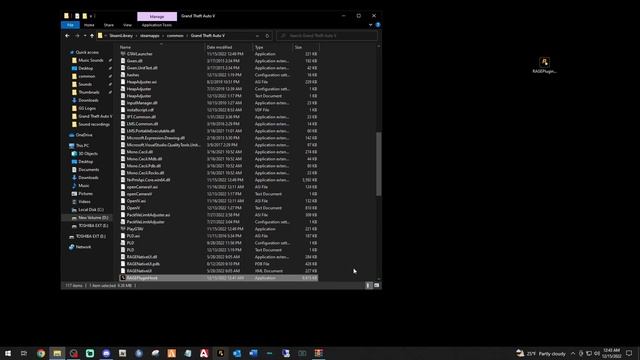Switch to Large icons view in status bar
This screenshot has width=640, height=360.
(377, 286)
